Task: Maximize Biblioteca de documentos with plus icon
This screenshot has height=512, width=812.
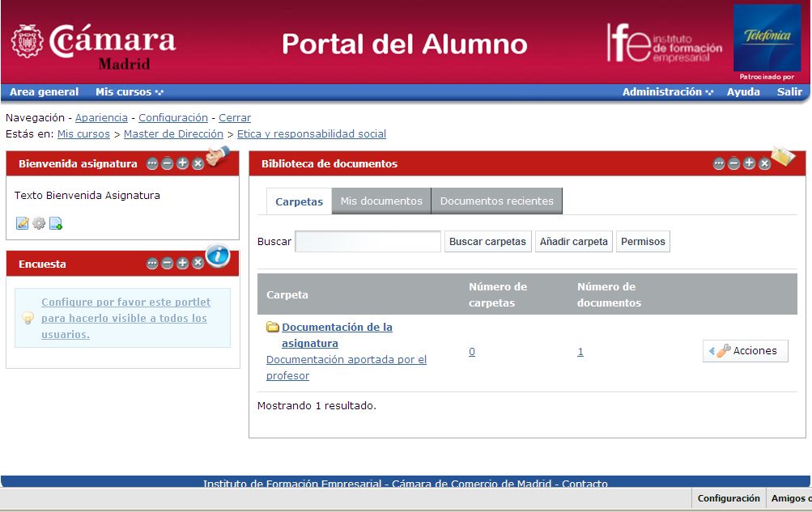Action: click(750, 164)
